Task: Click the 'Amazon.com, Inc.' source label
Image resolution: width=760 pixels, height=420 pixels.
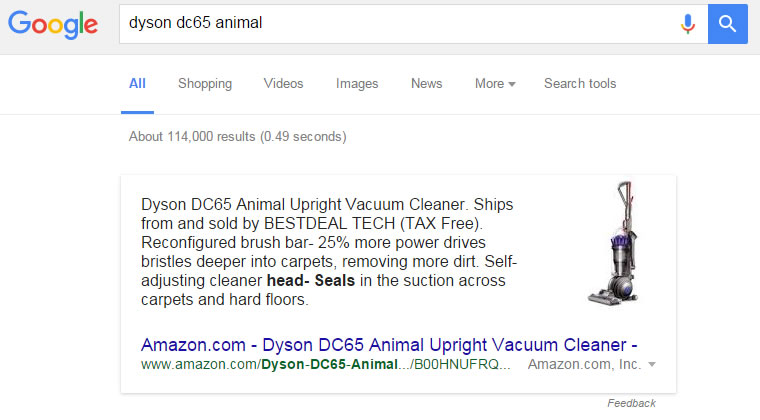Action: click(x=584, y=365)
